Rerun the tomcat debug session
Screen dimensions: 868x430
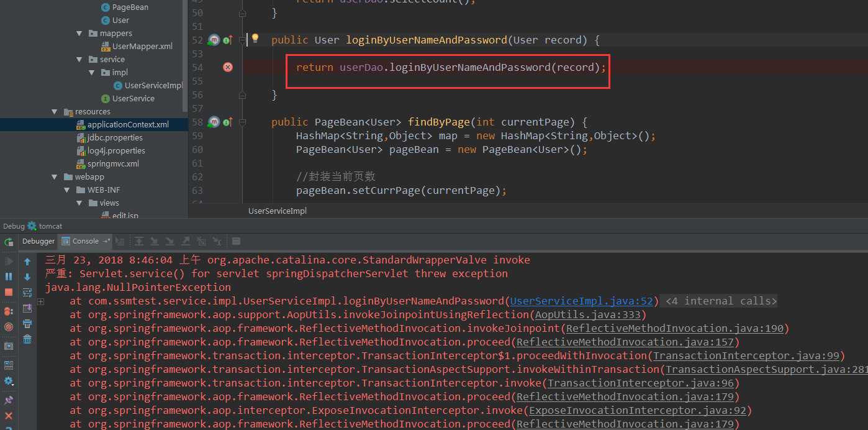point(9,242)
